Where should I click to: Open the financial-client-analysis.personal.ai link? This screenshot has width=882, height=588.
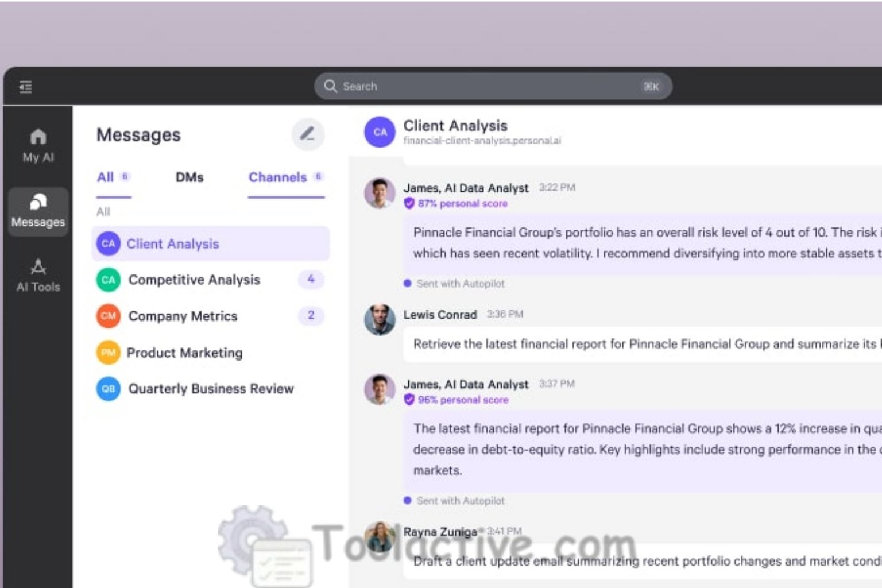[x=483, y=140]
